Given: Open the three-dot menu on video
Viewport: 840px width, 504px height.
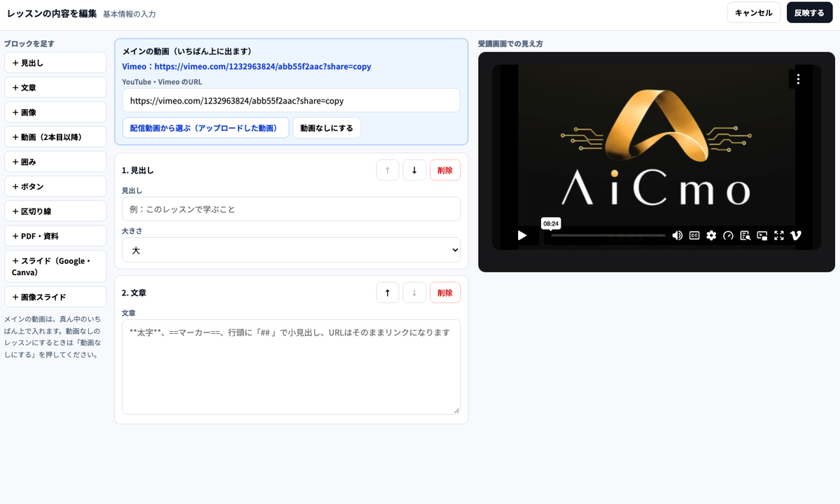Looking at the screenshot, I should tap(798, 79).
